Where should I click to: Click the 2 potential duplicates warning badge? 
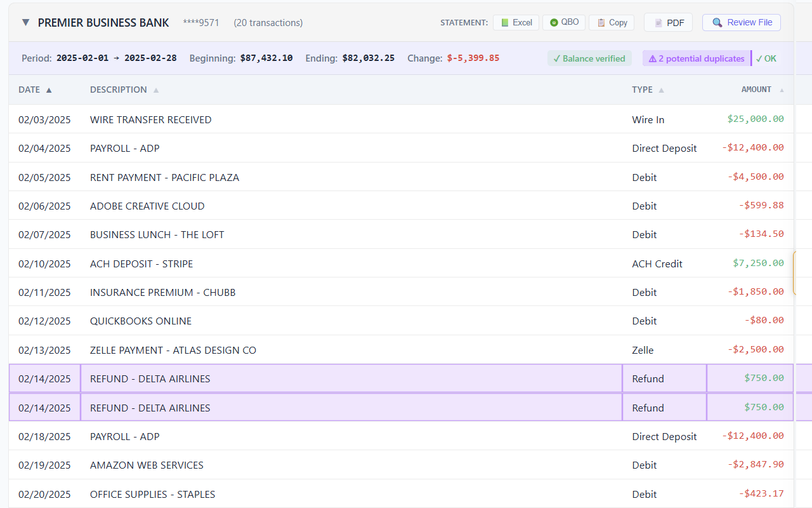click(696, 58)
